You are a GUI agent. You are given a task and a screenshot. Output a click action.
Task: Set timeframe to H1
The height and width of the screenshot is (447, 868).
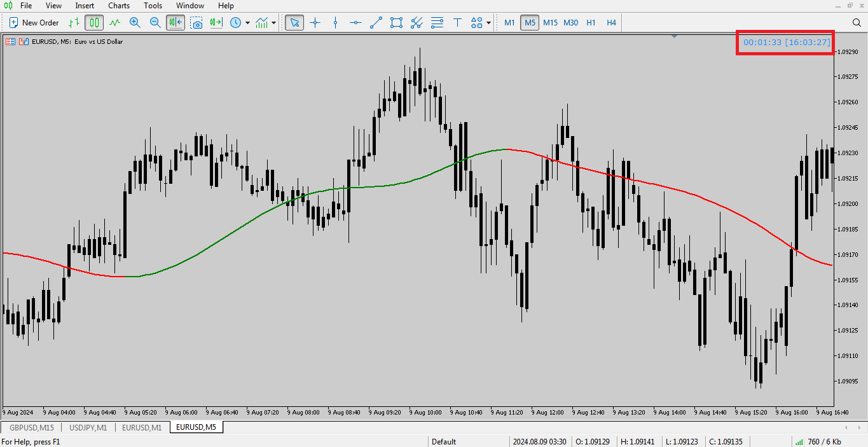pos(591,23)
